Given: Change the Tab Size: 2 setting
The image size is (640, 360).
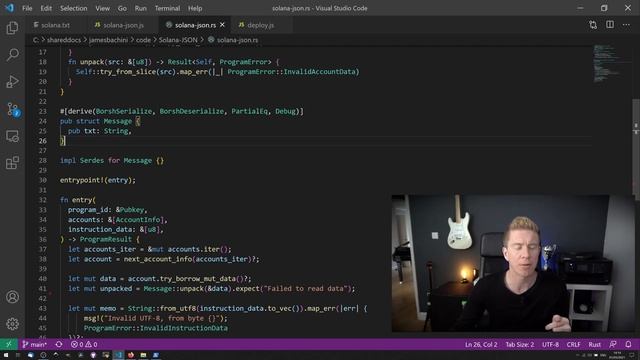Looking at the screenshot, I should [520, 344].
